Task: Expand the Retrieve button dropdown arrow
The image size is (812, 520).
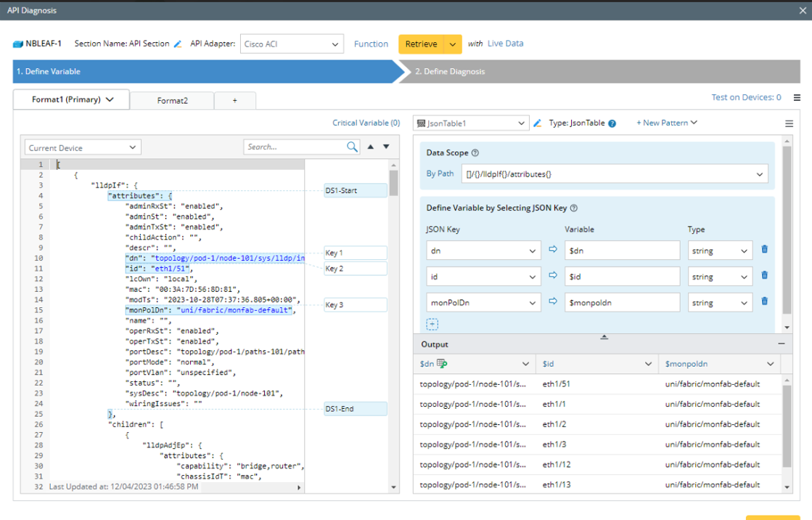Action: click(453, 44)
